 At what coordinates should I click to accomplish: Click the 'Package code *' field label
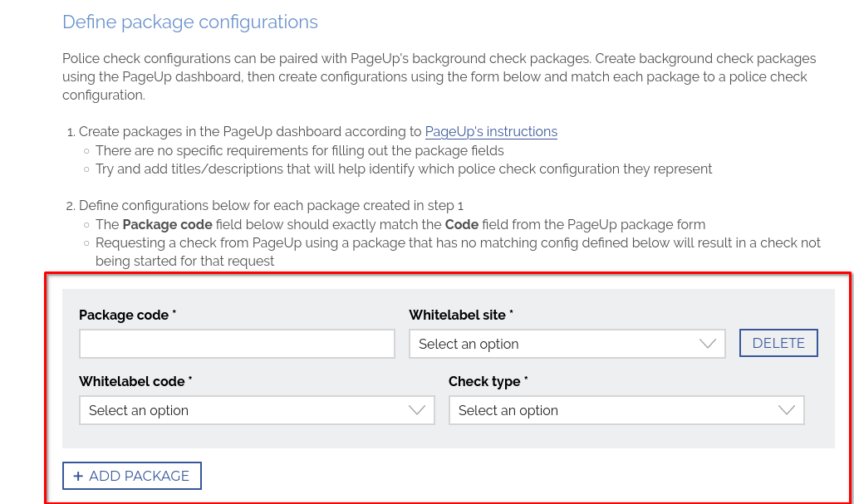[x=127, y=315]
